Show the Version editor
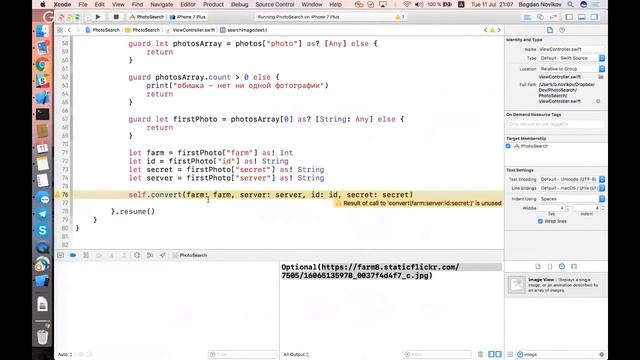The height and width of the screenshot is (360, 640). tap(553, 17)
